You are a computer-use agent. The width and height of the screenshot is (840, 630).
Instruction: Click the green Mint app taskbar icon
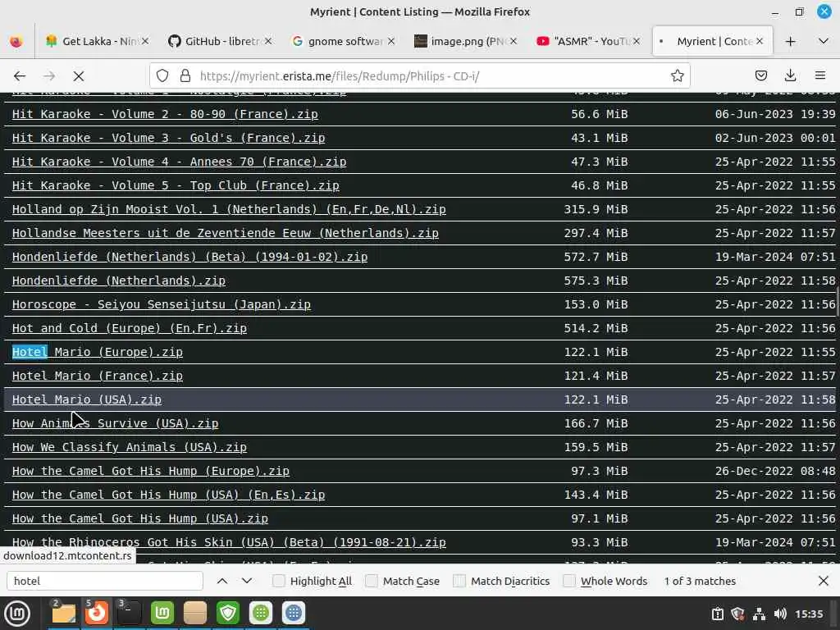[x=162, y=614]
